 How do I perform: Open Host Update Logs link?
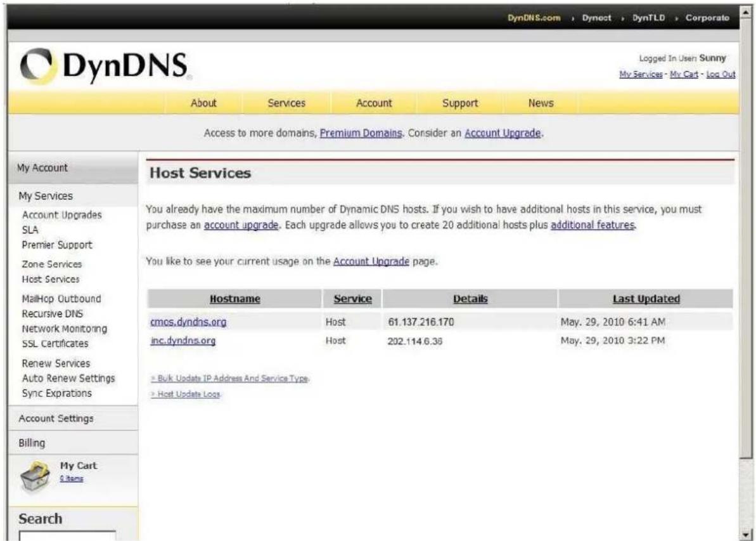point(185,394)
